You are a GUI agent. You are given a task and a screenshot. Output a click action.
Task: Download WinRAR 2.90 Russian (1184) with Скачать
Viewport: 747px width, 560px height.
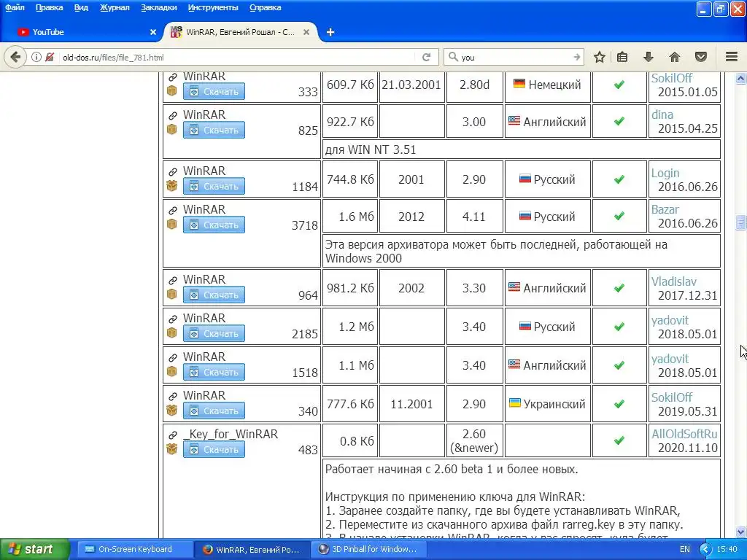point(214,186)
